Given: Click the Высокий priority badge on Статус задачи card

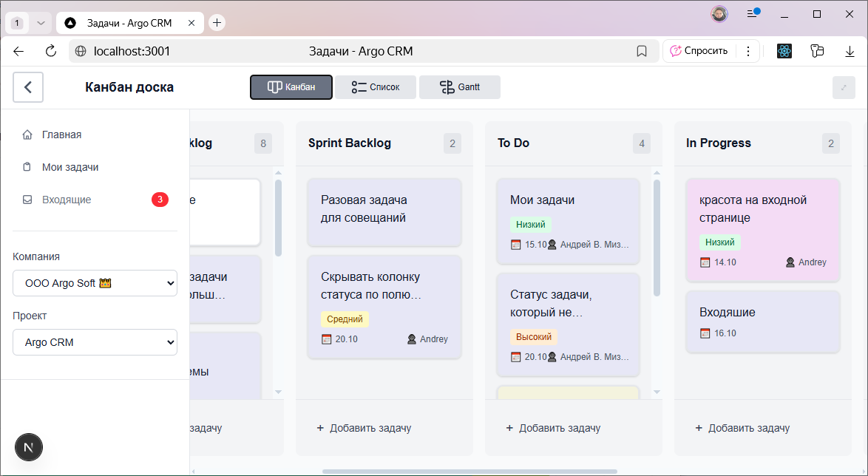Looking at the screenshot, I should tap(534, 336).
